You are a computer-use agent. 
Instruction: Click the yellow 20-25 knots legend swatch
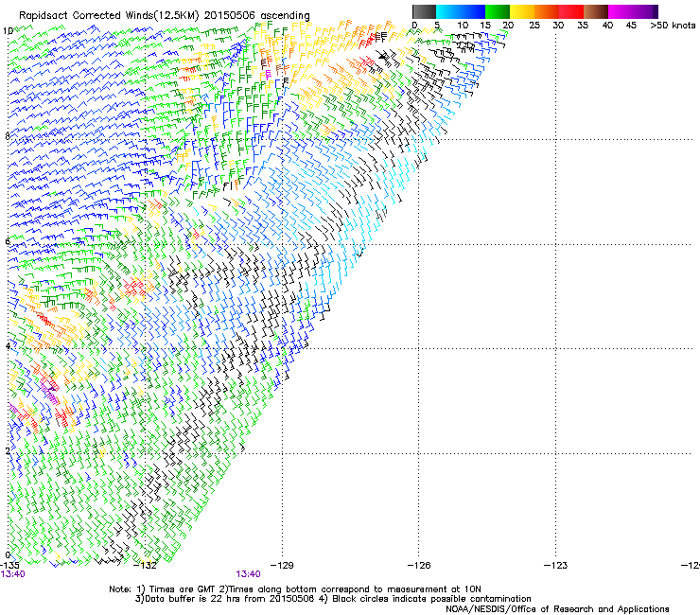click(x=522, y=11)
